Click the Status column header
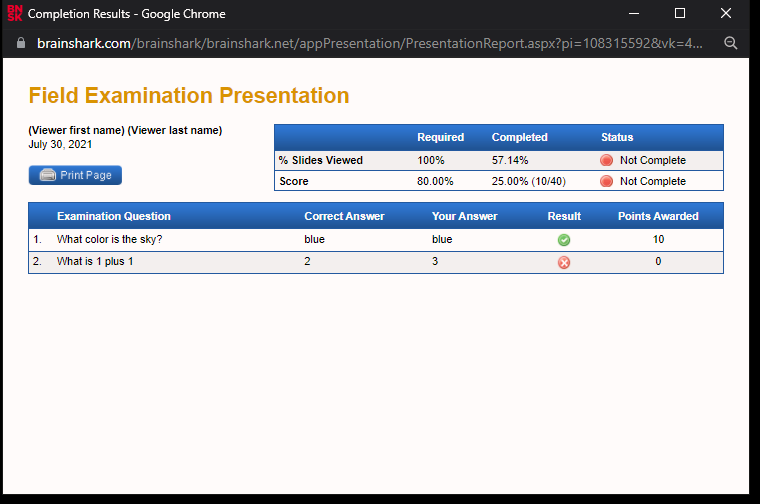Image resolution: width=760 pixels, height=504 pixels. click(x=617, y=137)
